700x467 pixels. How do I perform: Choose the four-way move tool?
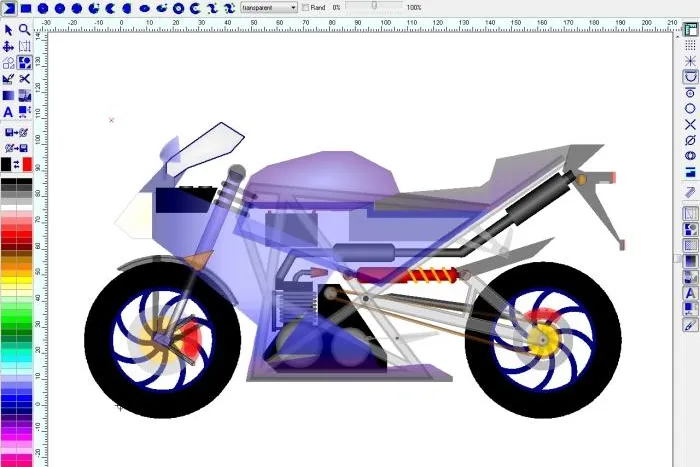coord(8,46)
